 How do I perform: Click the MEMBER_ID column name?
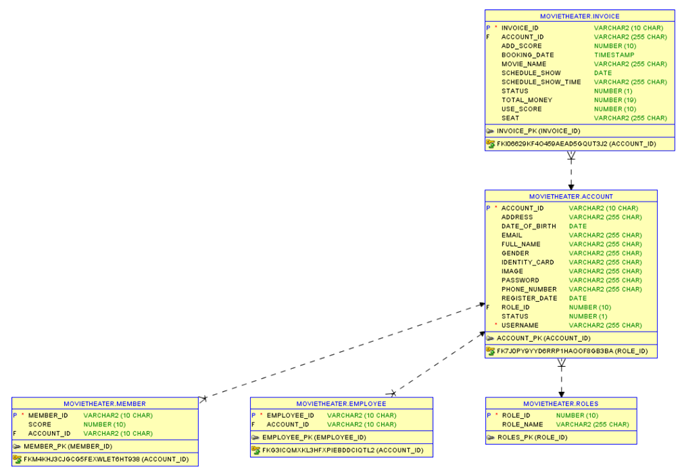48,416
